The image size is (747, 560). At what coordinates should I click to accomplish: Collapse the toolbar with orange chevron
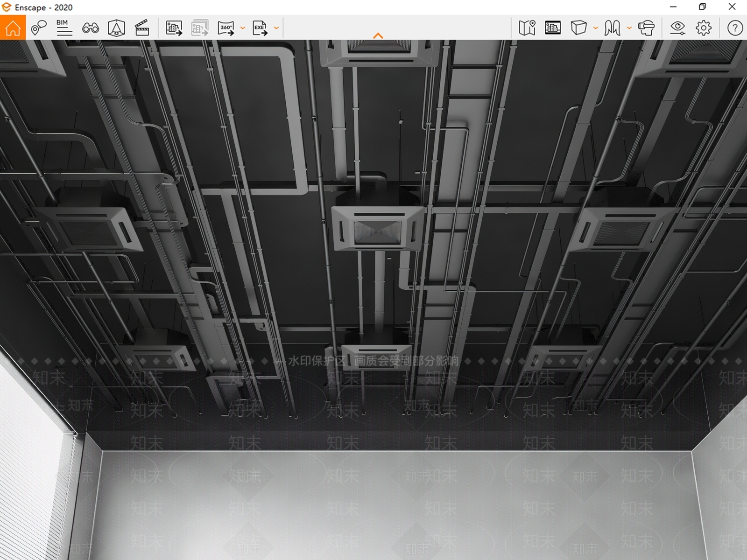click(378, 35)
